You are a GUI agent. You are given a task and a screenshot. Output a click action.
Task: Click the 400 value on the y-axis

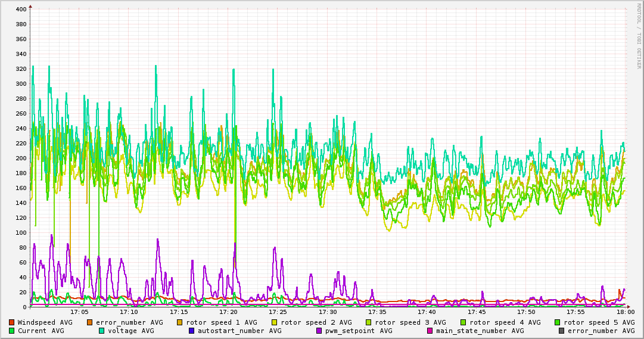pos(20,10)
